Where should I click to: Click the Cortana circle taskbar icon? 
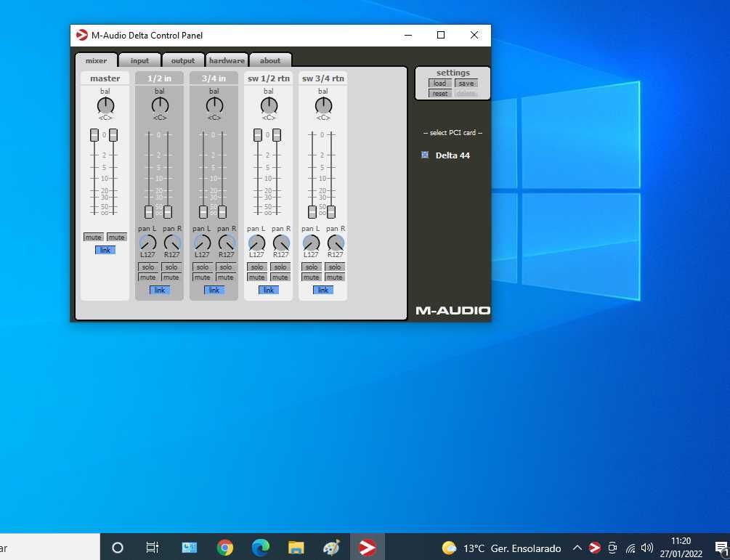click(118, 548)
